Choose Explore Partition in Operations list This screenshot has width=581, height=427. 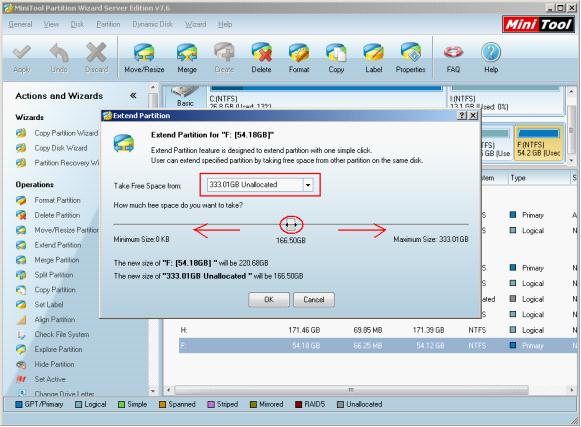pyautogui.click(x=49, y=349)
